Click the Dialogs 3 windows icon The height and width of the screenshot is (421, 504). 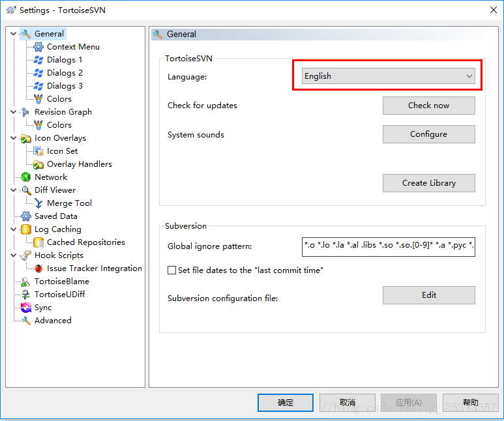(38, 86)
